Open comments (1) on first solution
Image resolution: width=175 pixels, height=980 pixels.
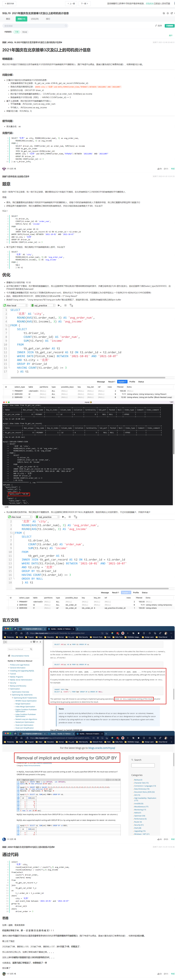coord(166,169)
